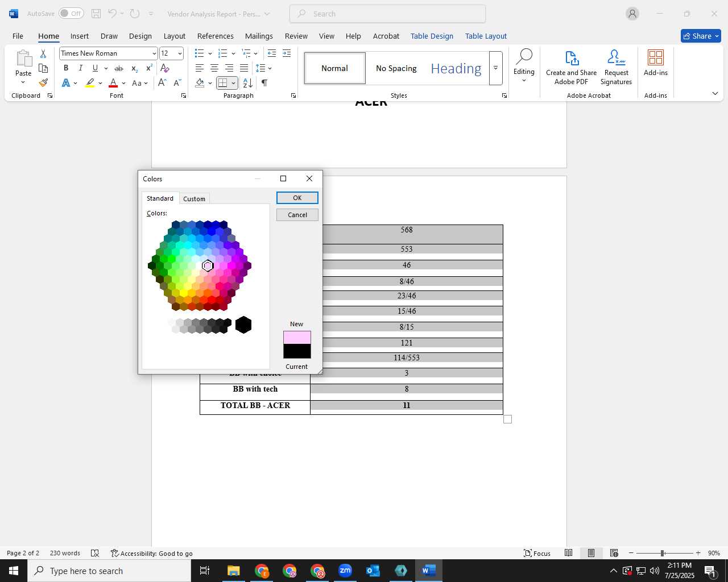
Task: Click the Sort icon
Action: point(248,83)
